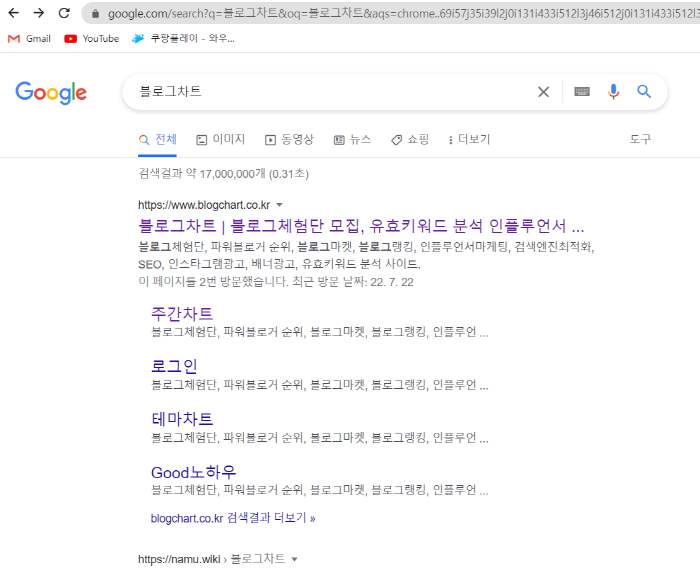The height and width of the screenshot is (568, 700).
Task: Open the YouTube bookmark
Action: [92, 39]
